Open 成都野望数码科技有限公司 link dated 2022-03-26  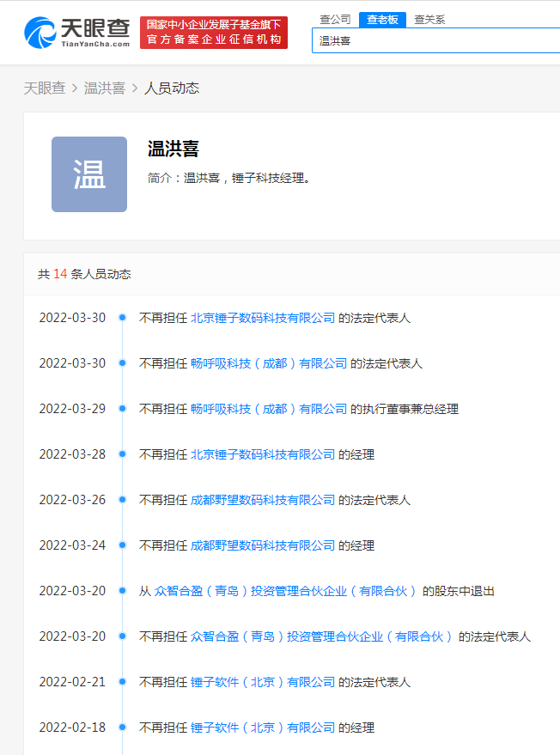point(263,500)
